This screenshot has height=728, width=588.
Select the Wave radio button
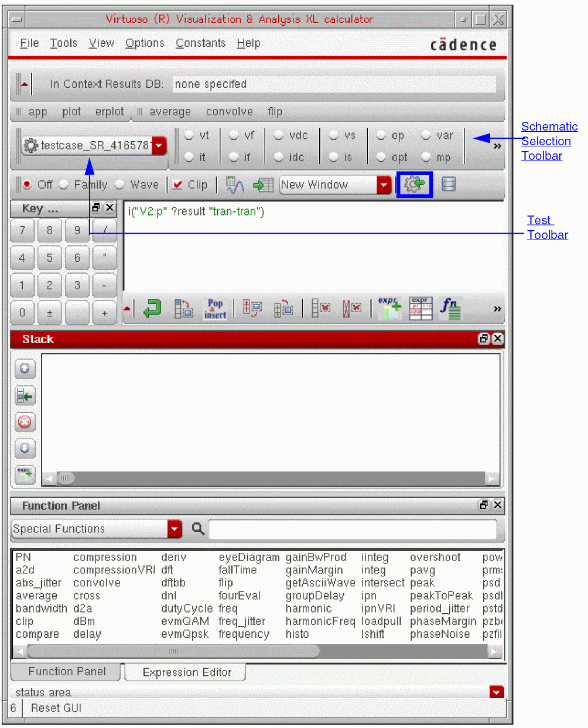[x=119, y=184]
